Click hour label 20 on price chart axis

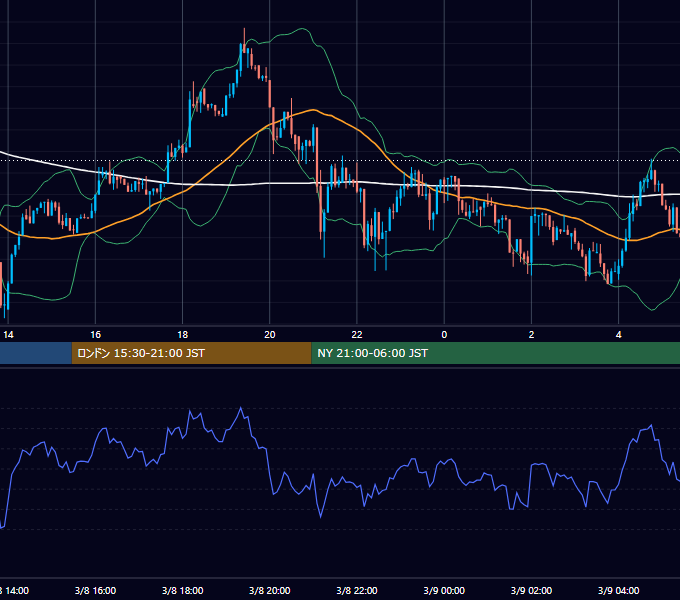click(x=270, y=335)
